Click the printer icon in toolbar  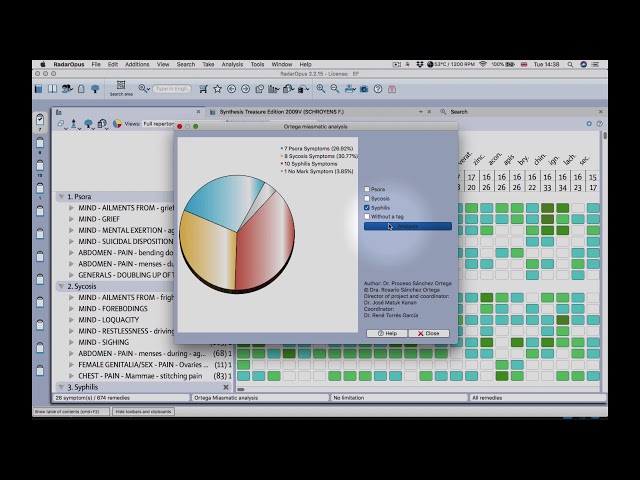point(350,89)
